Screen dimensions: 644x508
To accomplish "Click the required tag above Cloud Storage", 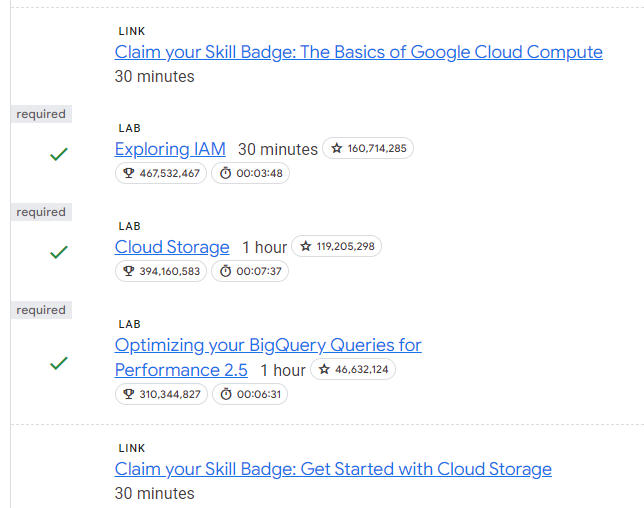I will (x=41, y=212).
